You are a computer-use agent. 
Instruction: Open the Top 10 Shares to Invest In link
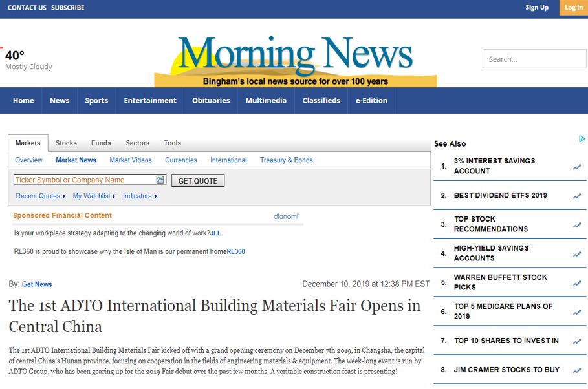coord(506,341)
